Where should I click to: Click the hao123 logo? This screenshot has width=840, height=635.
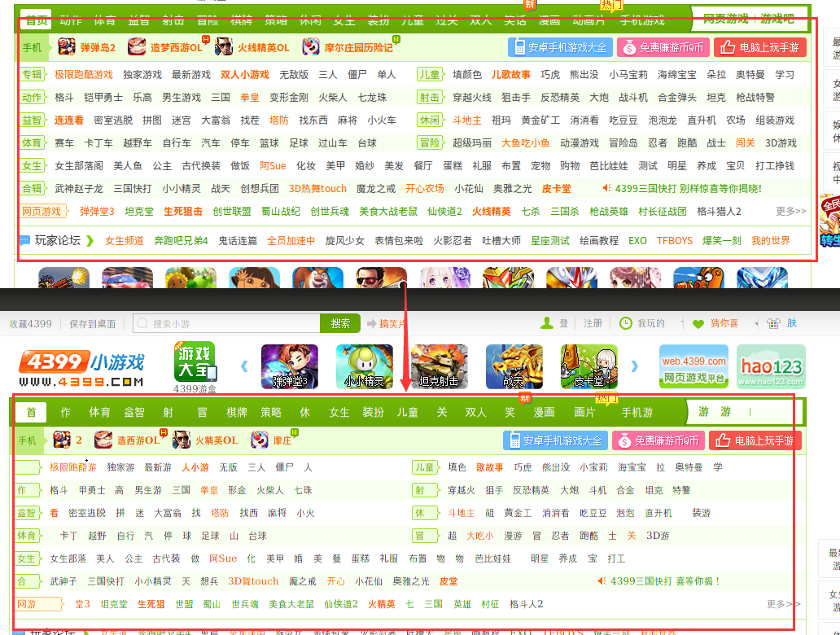[x=770, y=367]
